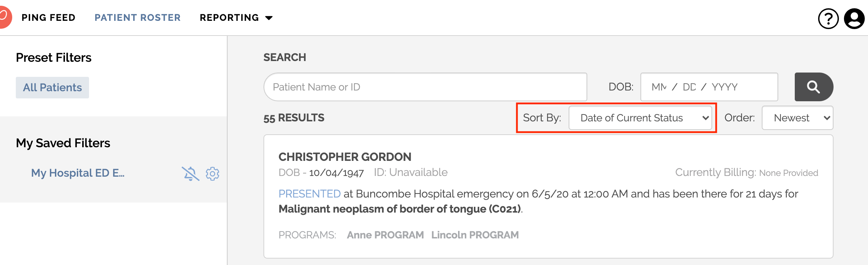This screenshot has width=868, height=265.
Task: Click the Lincoln PROGRAM label
Action: click(475, 235)
